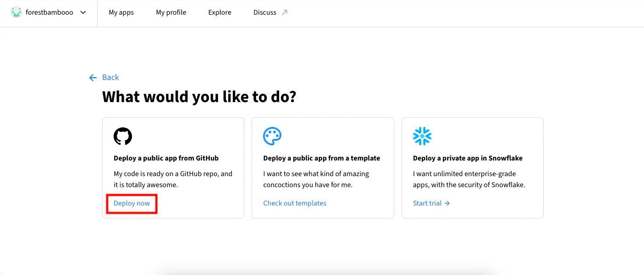Click the external link arrow beside Discuss
Viewport: 644px width, 275px height.
pos(285,12)
